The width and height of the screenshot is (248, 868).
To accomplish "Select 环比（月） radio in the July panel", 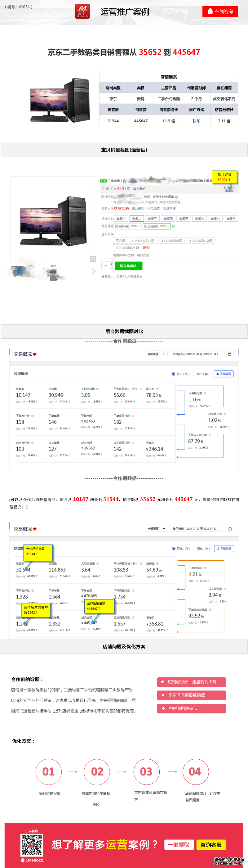I will click(174, 549).
